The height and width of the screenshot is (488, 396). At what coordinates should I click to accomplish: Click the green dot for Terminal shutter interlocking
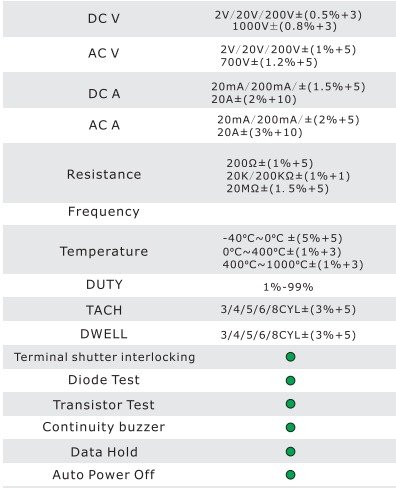pos(290,357)
